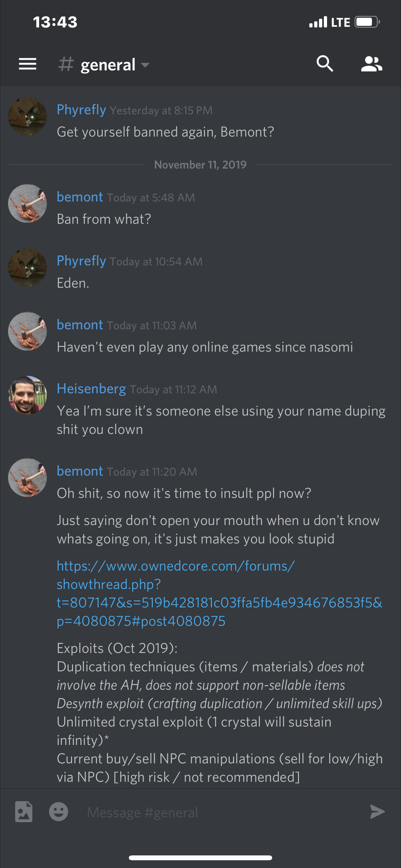Viewport: 401px width, 868px height.
Task: Tap the iOS home indicator bar
Action: coord(200,858)
